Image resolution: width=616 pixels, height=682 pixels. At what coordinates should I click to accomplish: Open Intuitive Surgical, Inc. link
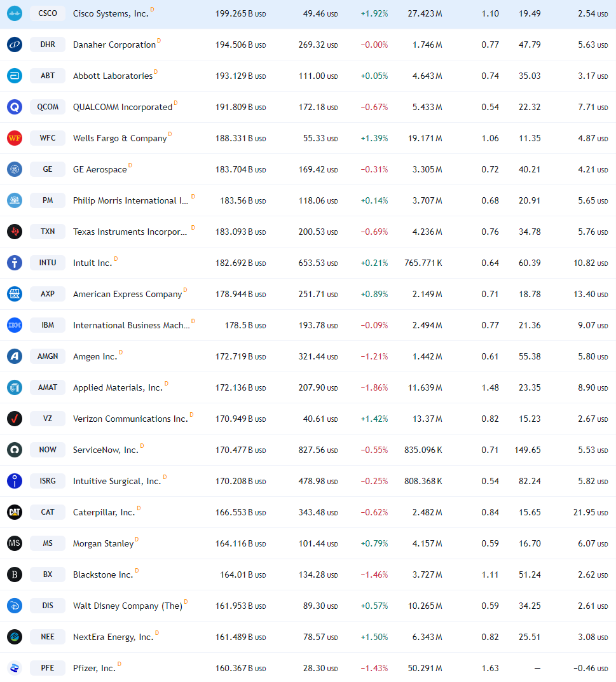coord(117,482)
